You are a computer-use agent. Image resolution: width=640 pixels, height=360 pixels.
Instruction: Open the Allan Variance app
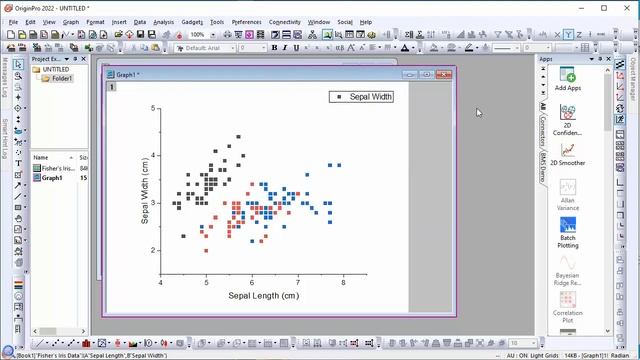pos(567,195)
